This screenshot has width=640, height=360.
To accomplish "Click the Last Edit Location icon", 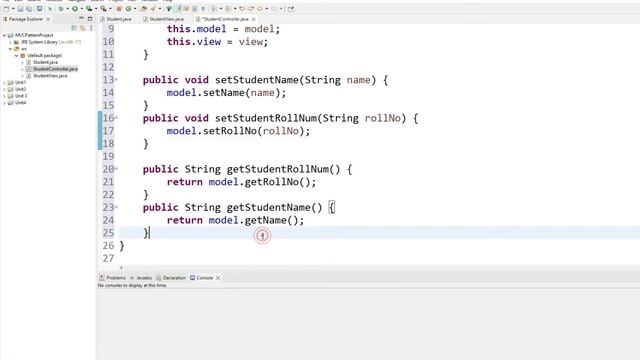I will tap(242, 9).
